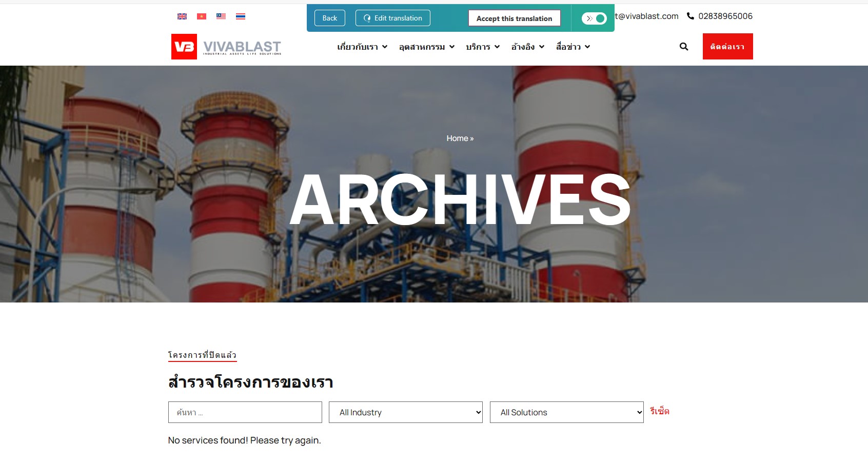
Task: Open site search magnifier icon
Action: 684,47
